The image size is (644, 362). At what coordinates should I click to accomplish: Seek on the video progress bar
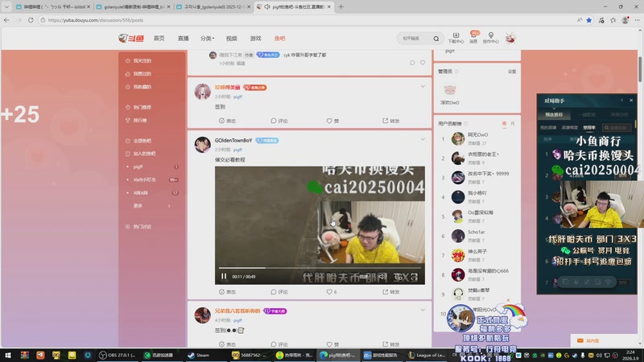[320, 268]
